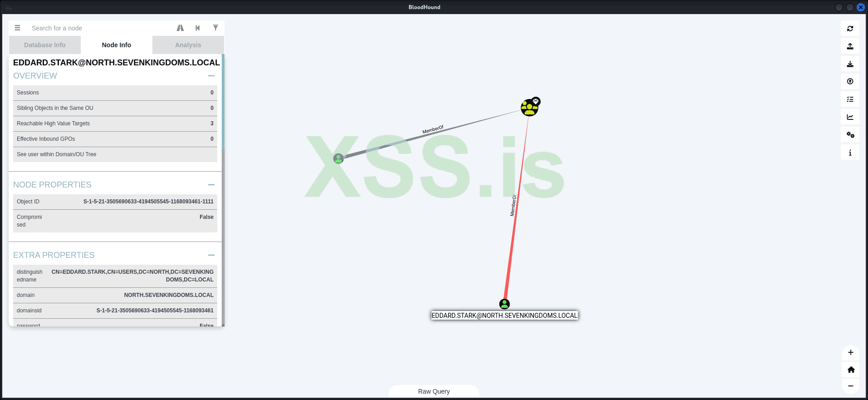Select the small grey group node
Screen dimensions: 868x400
338,158
